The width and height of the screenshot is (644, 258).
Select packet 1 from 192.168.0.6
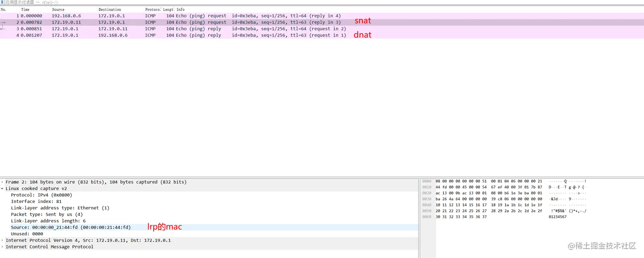[322, 16]
